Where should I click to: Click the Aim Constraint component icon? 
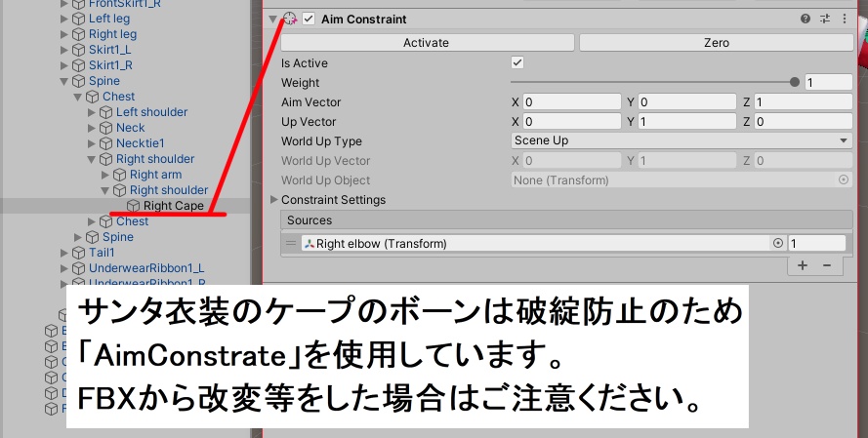coord(290,19)
